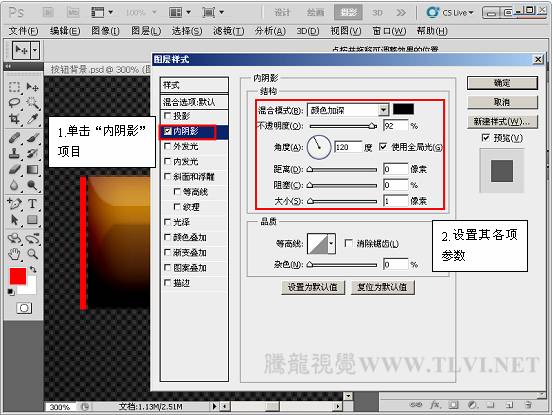
Task: Select the History Brush tool
Action: pyautogui.click(x=32, y=153)
